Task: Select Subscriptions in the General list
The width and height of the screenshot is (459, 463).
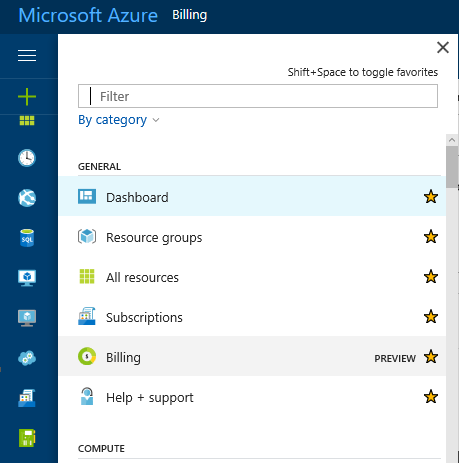Action: (x=252, y=317)
